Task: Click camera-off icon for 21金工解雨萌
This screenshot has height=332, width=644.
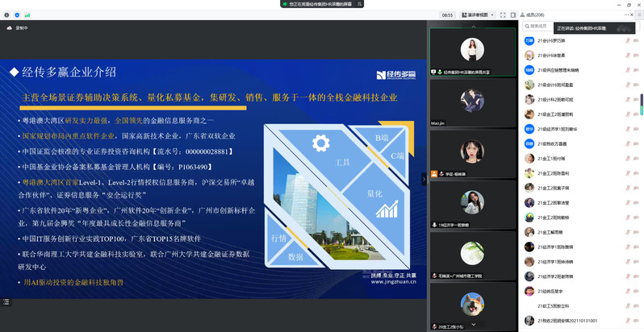Action: [636, 232]
